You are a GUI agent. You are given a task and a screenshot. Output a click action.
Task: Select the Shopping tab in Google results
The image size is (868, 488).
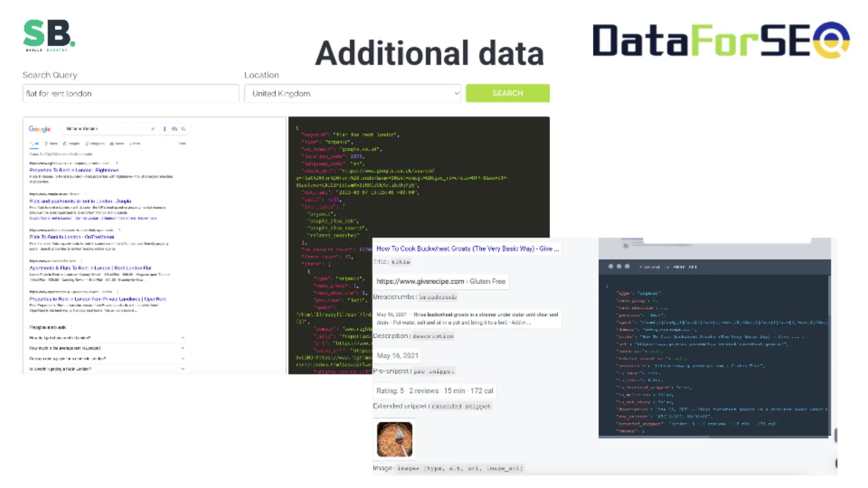[95, 144]
